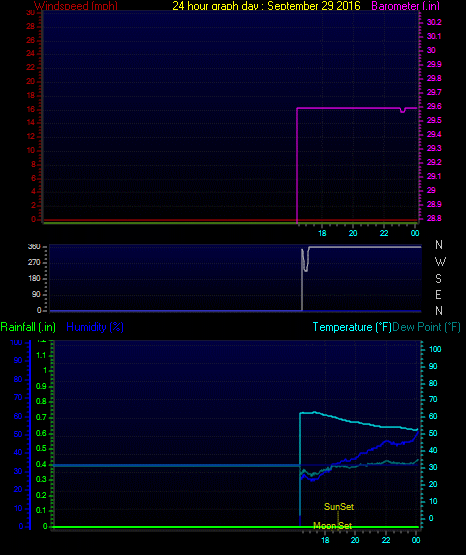Click the cyan temperature curve peak
The image size is (466, 555).
click(314, 412)
